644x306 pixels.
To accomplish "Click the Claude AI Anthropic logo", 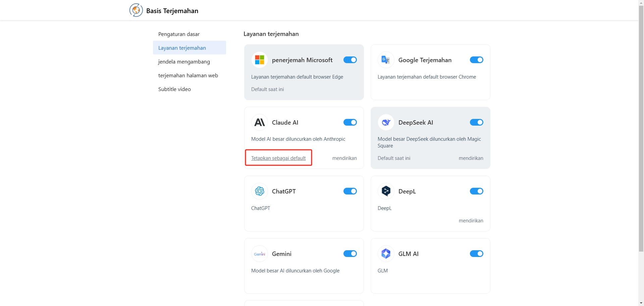I will click(x=260, y=122).
